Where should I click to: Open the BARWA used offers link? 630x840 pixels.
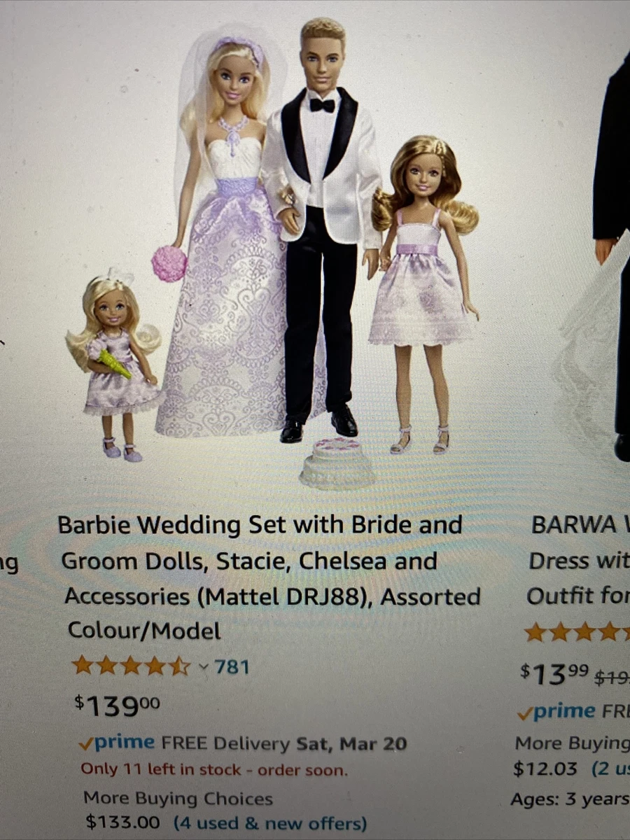pos(610,769)
